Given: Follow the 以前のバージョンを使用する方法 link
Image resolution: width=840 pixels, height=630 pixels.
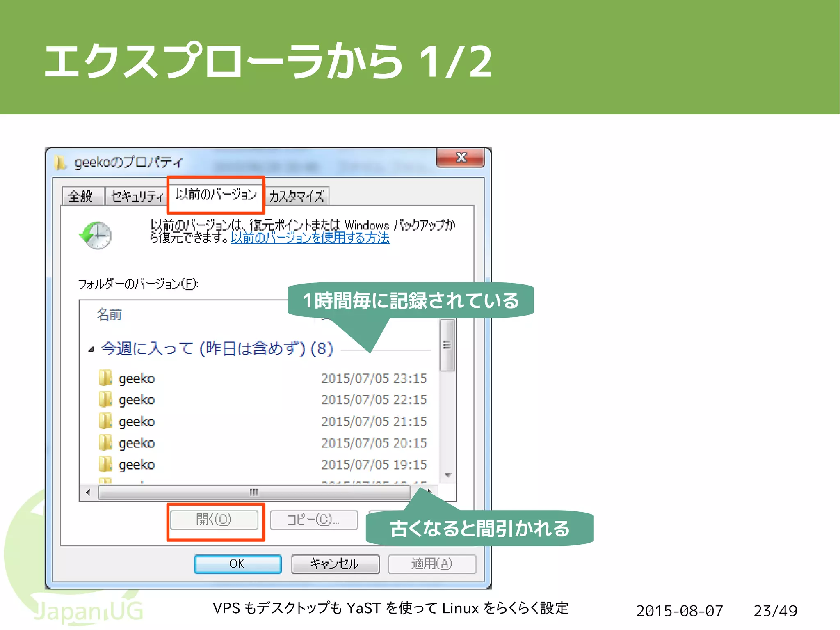Looking at the screenshot, I should 310,238.
